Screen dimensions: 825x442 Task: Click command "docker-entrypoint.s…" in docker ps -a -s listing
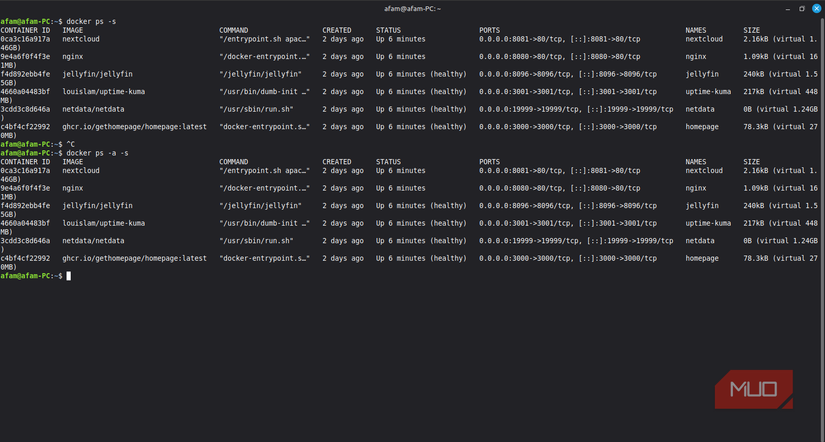pos(265,258)
